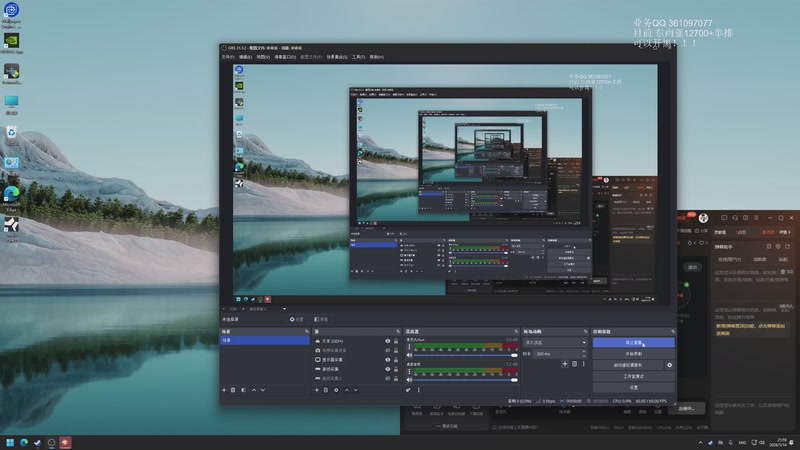Open the preview scale percentage dropdown
The height and width of the screenshot is (450, 800).
(x=236, y=309)
